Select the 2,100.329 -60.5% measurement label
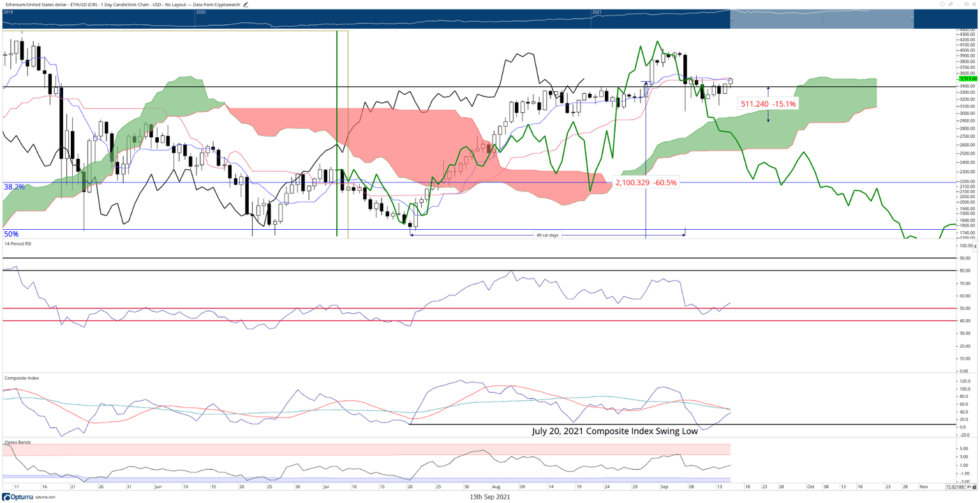 pyautogui.click(x=646, y=183)
